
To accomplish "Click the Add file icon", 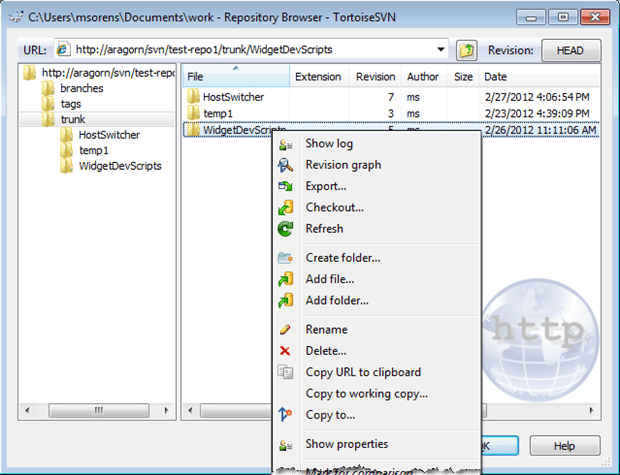I will click(x=285, y=279).
